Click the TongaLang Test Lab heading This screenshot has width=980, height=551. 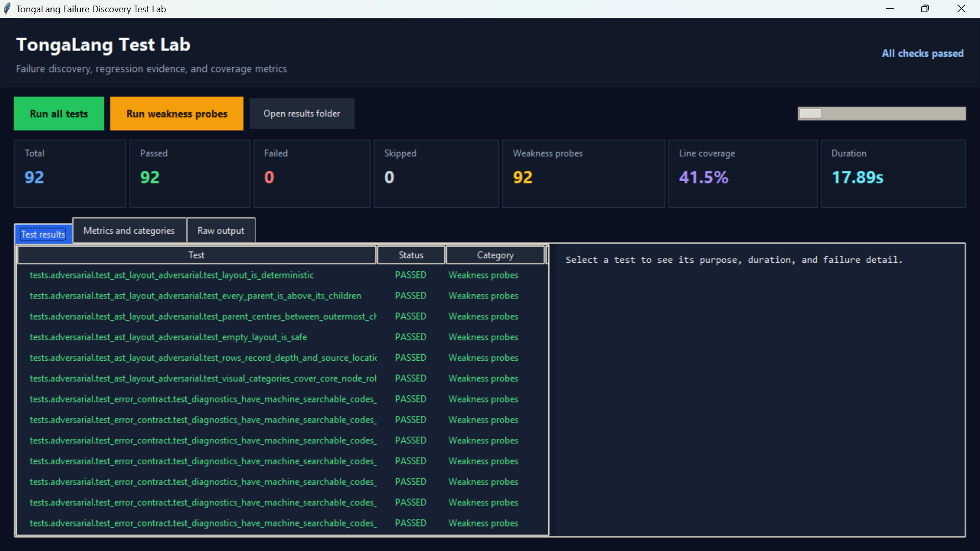coord(103,45)
